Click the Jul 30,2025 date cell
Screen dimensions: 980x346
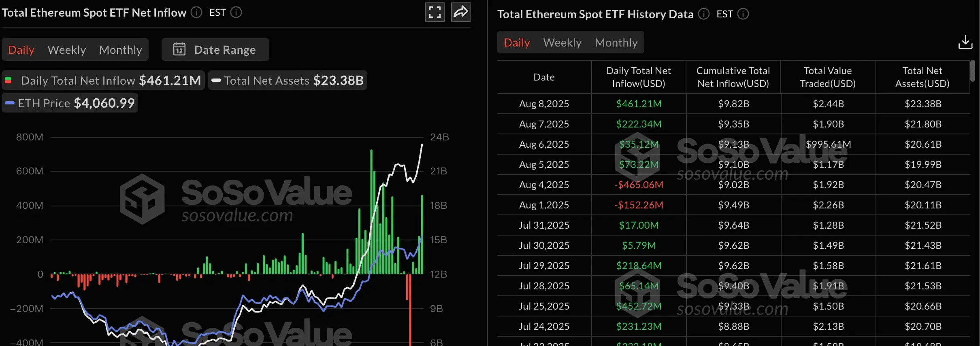tap(544, 245)
